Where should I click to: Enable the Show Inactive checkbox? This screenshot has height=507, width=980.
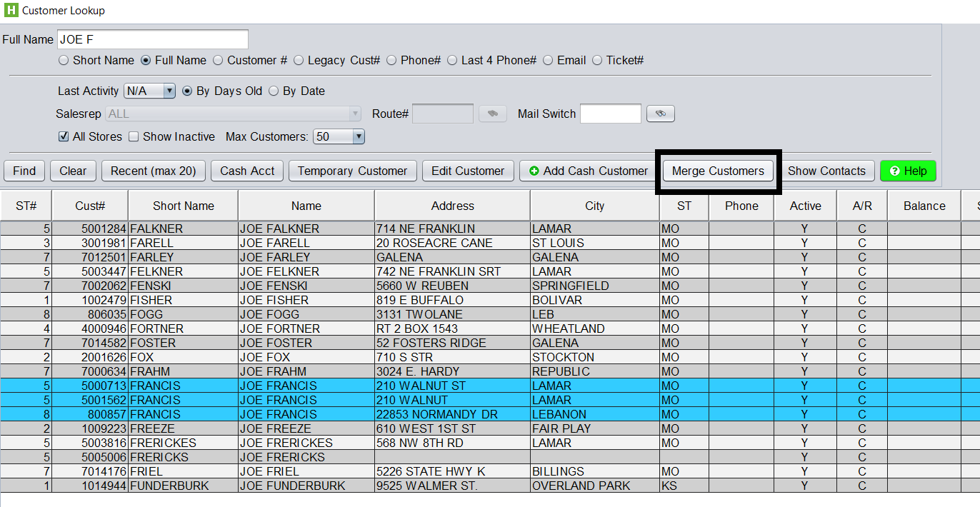(134, 136)
